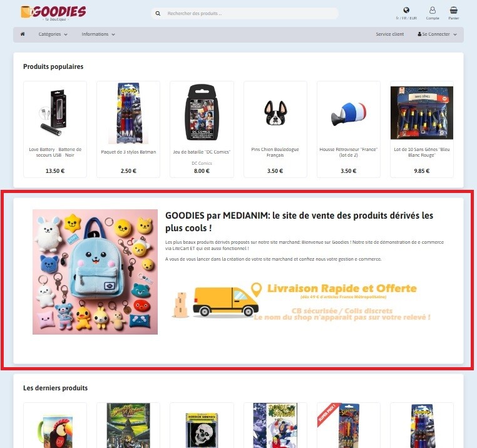Click the yellow delivery van banner
Screen dimensions: 477x448
(x=301, y=303)
